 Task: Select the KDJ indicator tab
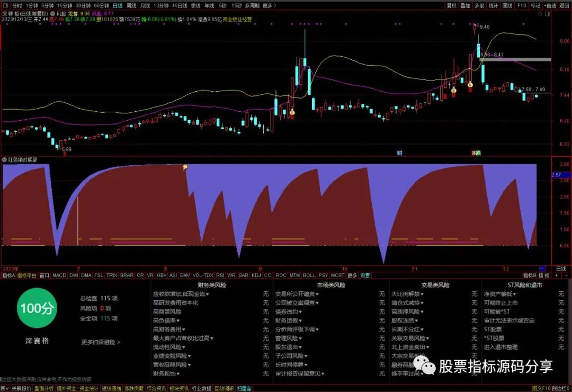[256, 275]
